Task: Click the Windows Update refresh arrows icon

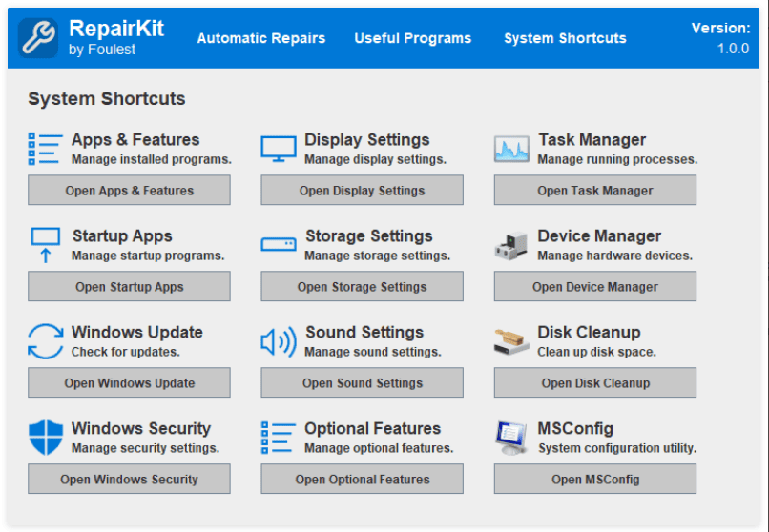Action: click(46, 341)
